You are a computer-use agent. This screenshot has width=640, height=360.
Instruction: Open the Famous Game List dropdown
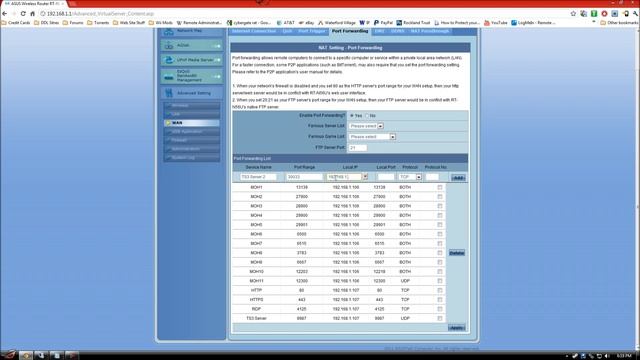point(372,137)
